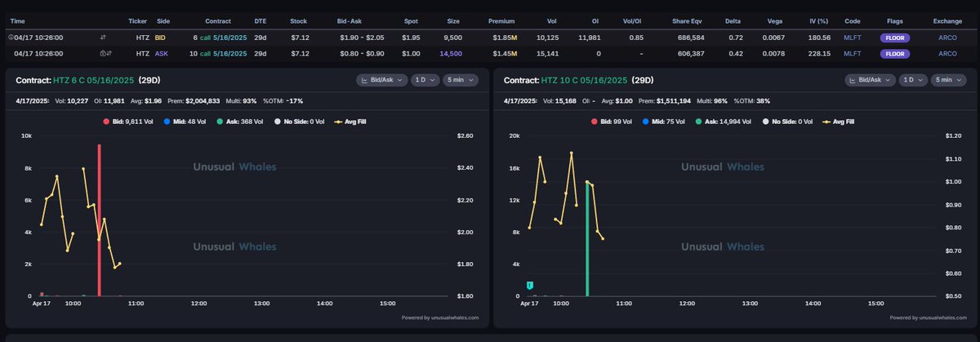The height and width of the screenshot is (342, 980).
Task: Click the $1.85M premium value
Action: pos(503,38)
